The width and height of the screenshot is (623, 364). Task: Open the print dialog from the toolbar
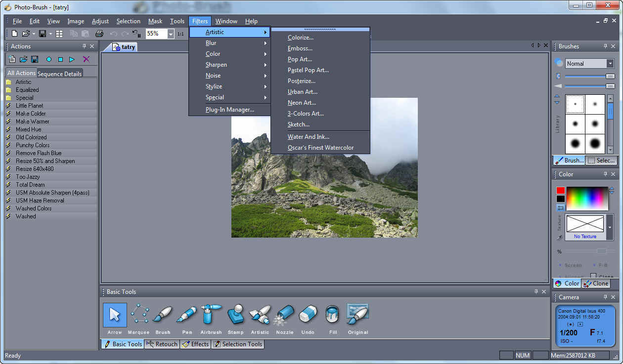click(x=99, y=33)
